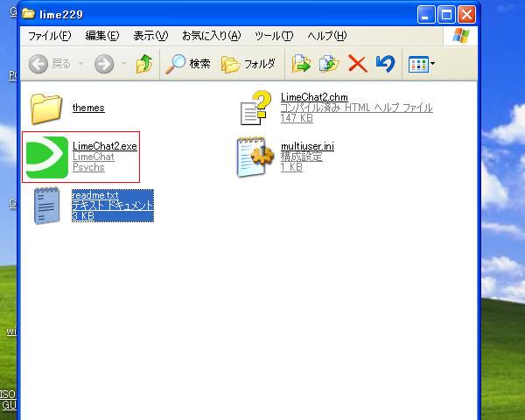Click the Windows flag logo

pos(461,36)
